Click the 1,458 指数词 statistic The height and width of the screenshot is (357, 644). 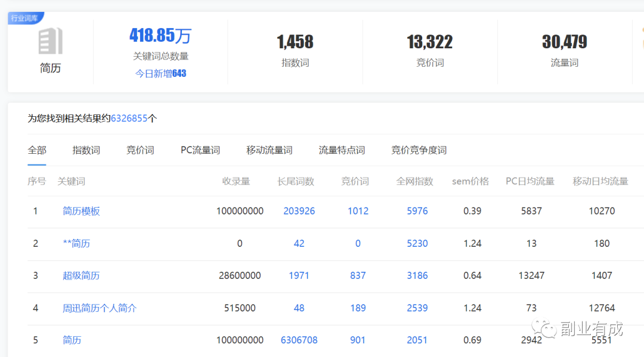(295, 42)
